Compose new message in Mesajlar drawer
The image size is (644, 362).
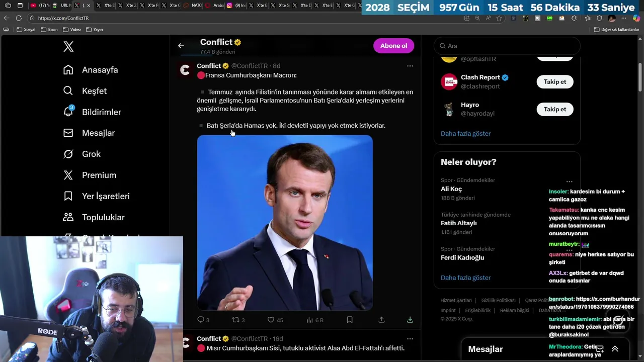[x=600, y=349]
